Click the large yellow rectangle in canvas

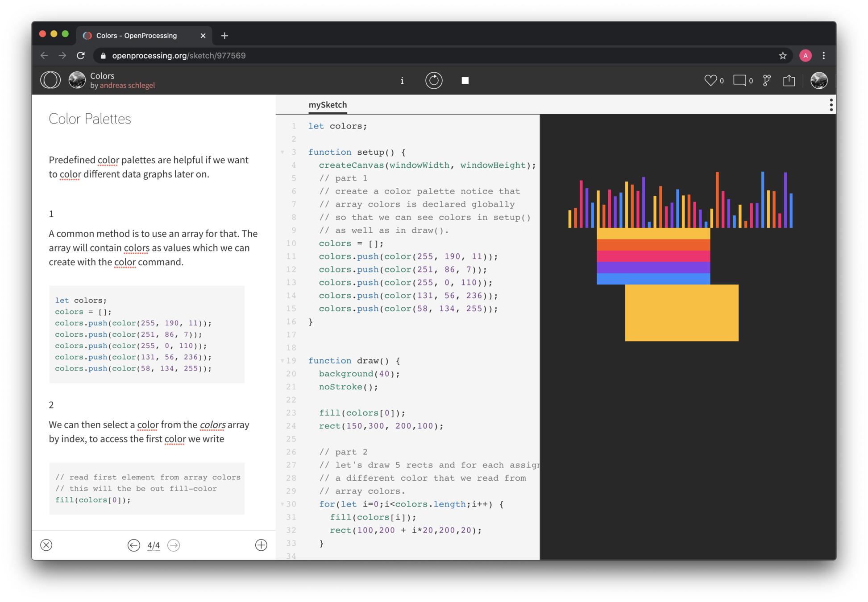click(x=681, y=313)
